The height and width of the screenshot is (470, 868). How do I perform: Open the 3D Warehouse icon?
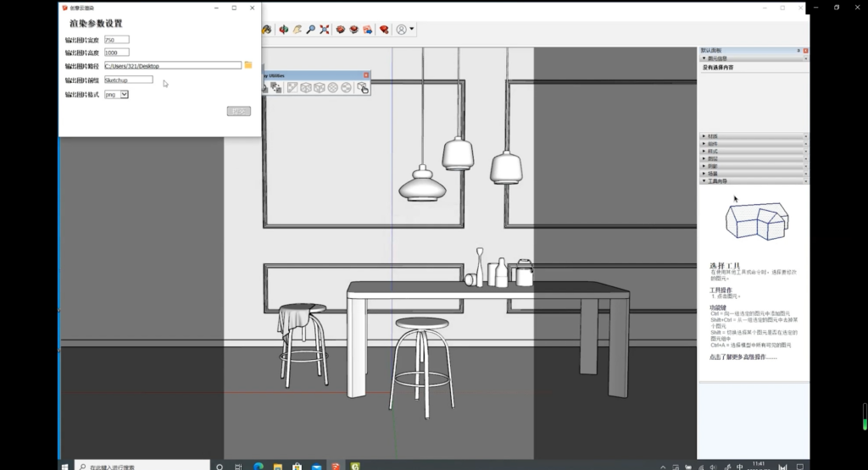pos(341,30)
